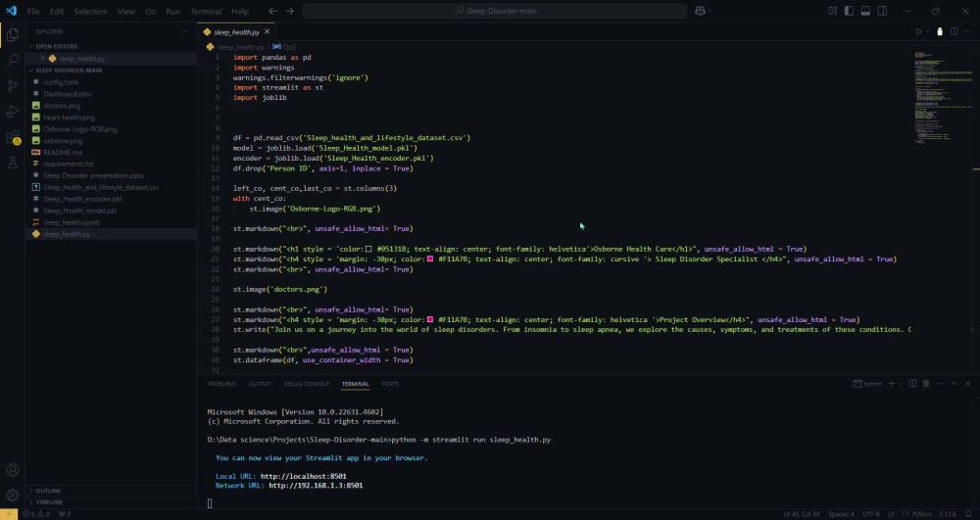The image size is (980, 520).
Task: Select Python language mode in status bar
Action: (922, 514)
